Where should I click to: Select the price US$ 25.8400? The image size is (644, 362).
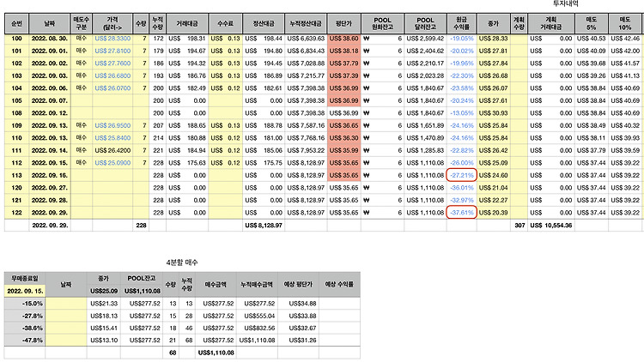(112, 138)
